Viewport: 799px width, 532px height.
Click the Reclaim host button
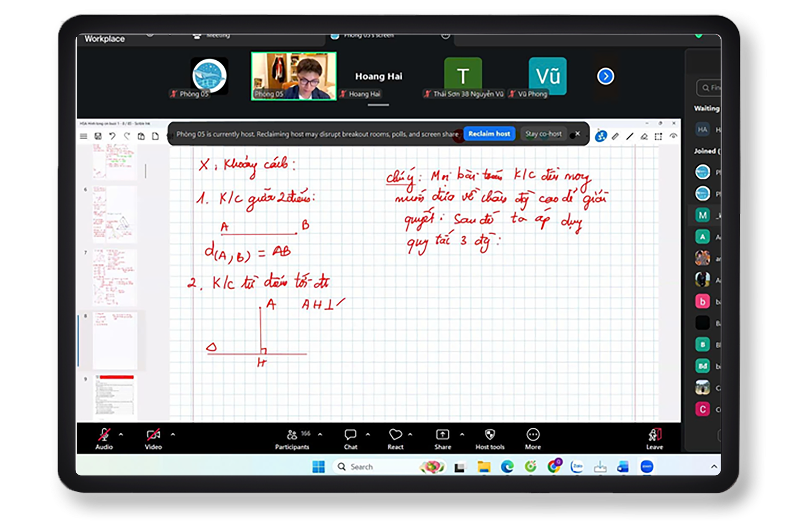click(489, 134)
